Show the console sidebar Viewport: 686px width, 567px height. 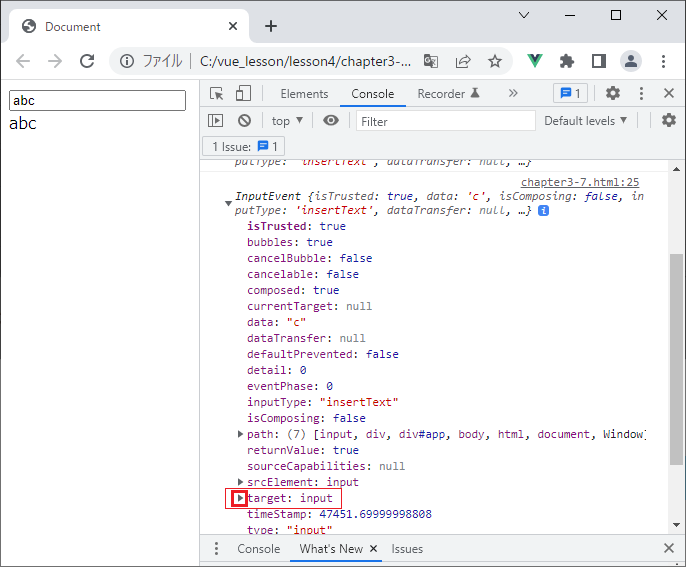(x=215, y=120)
